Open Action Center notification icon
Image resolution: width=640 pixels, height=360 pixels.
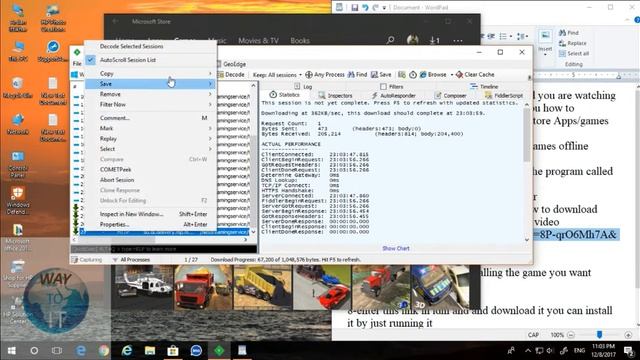(629, 351)
